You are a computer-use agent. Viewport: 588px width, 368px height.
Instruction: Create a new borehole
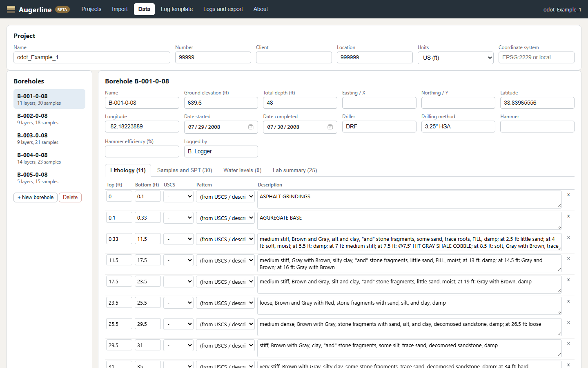point(36,197)
